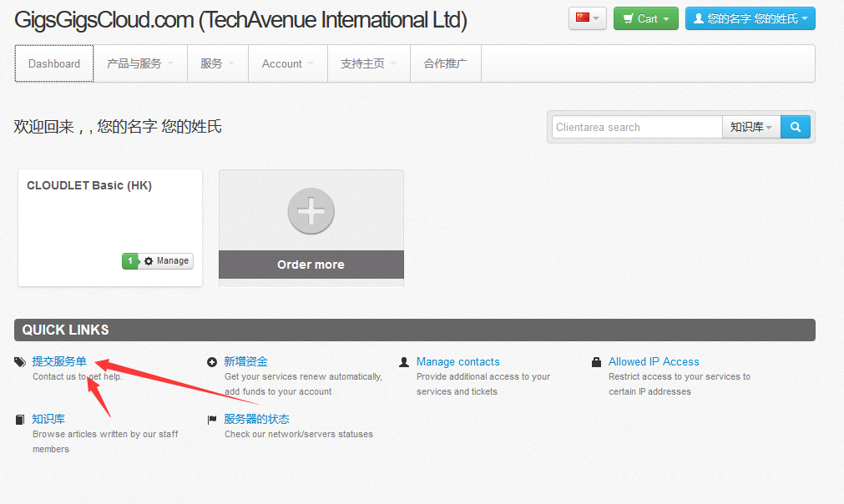This screenshot has width=844, height=504.
Task: Click the flag icon beside 服务器的状态
Action: 212,420
